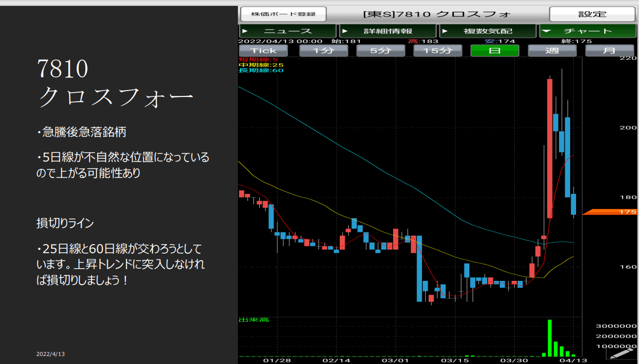Image resolution: width=639 pixels, height=364 pixels.
Task: Click the 損切りライン heading
Action: [65, 223]
